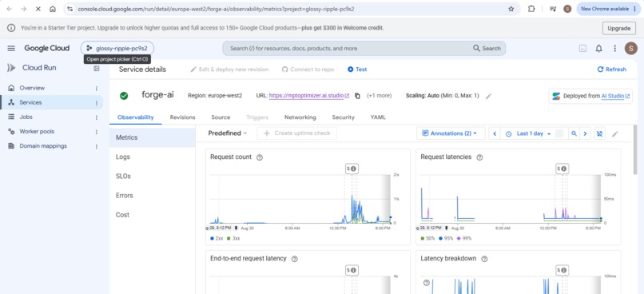Refresh the service details

[611, 70]
